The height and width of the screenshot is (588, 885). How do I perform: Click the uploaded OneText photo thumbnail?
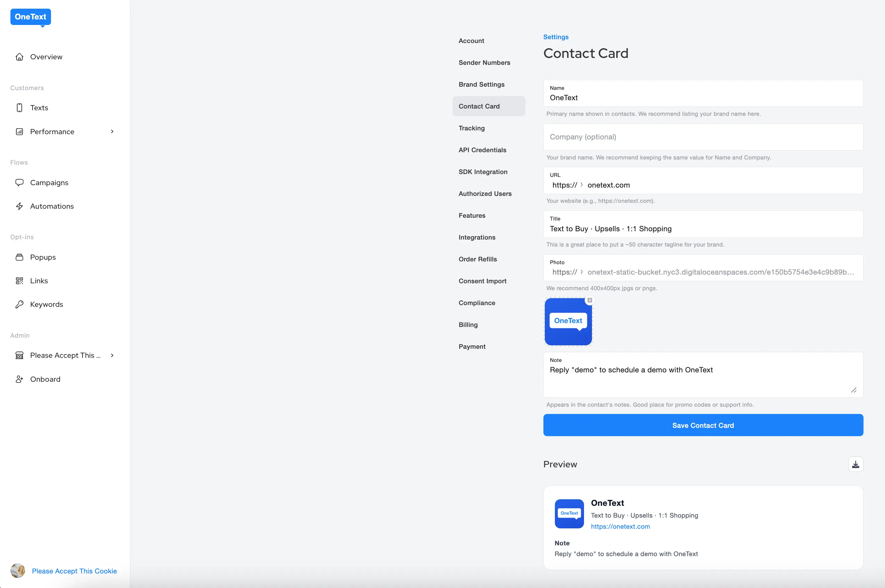(568, 322)
